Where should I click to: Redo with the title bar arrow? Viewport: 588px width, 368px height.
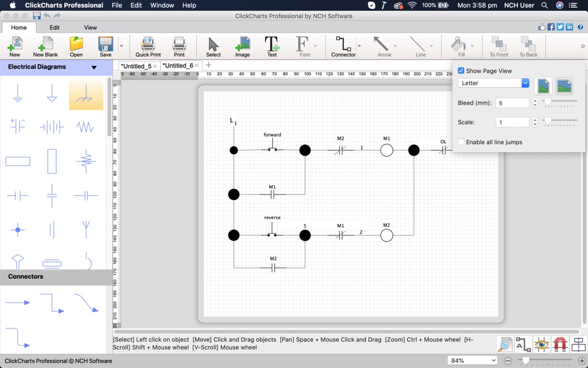click(x=57, y=15)
